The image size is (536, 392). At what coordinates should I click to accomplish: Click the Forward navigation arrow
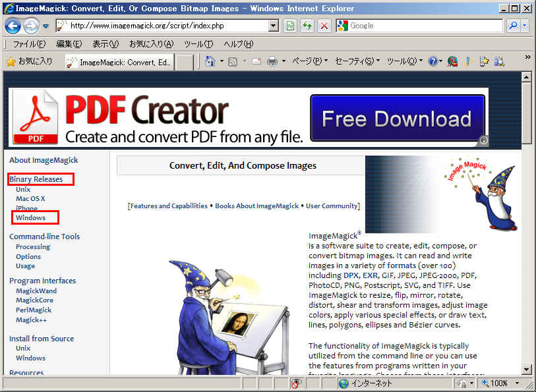(31, 26)
